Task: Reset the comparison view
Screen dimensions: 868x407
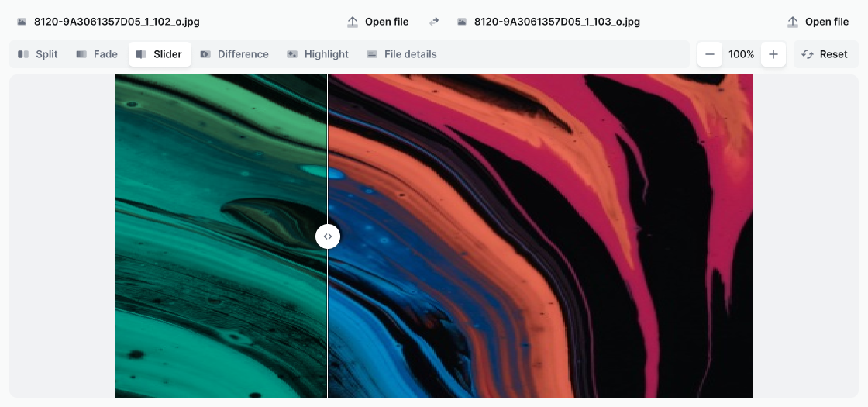Action: click(x=825, y=54)
